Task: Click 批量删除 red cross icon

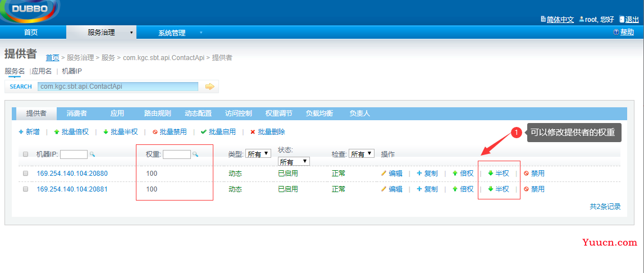Action: pos(253,132)
